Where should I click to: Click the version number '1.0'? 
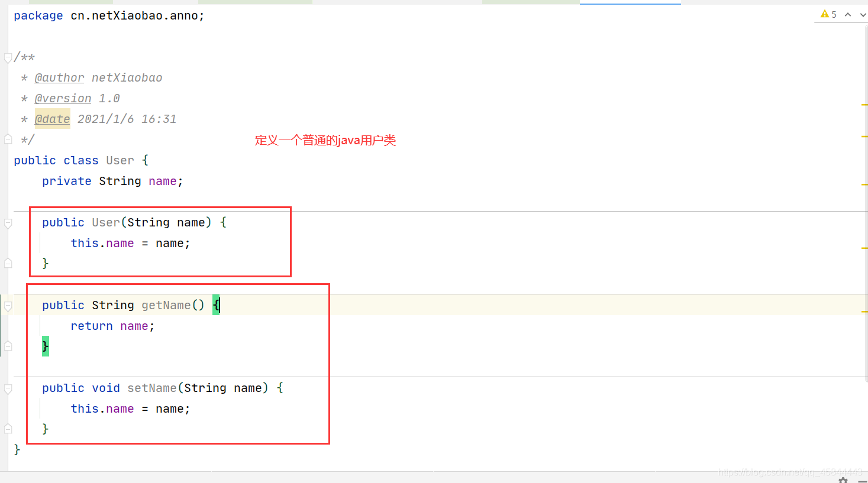[109, 99]
